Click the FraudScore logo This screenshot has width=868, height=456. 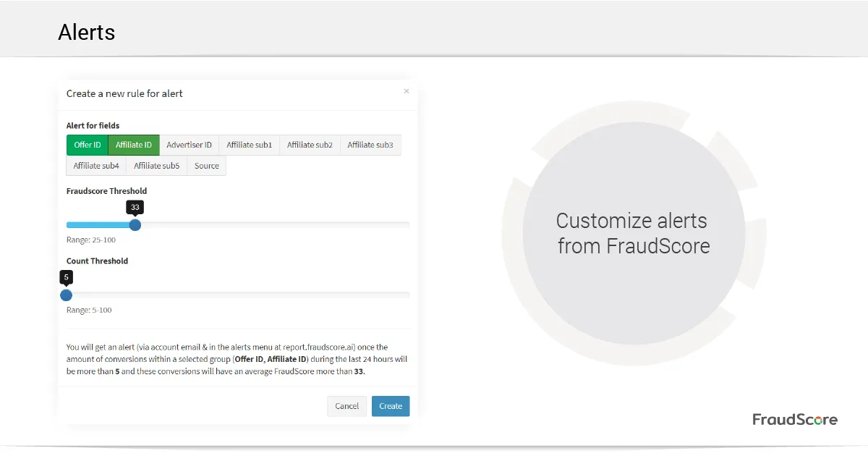(x=794, y=420)
